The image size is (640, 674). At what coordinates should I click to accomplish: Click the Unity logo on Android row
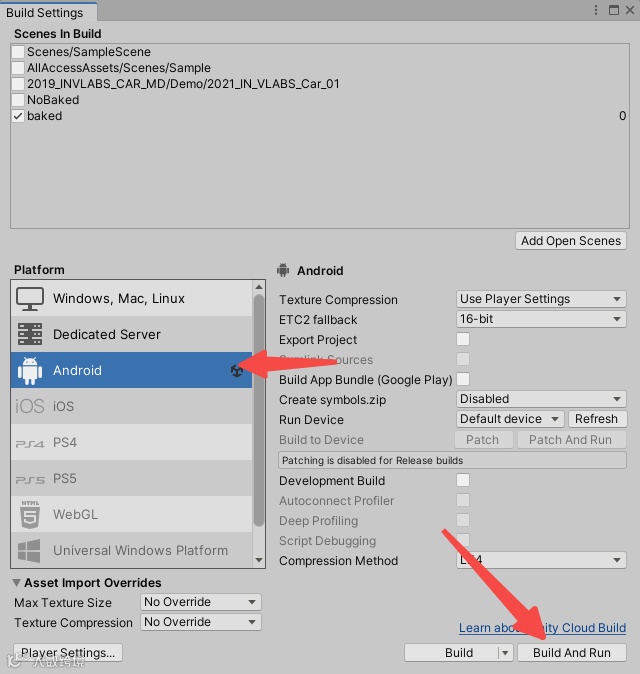point(237,371)
